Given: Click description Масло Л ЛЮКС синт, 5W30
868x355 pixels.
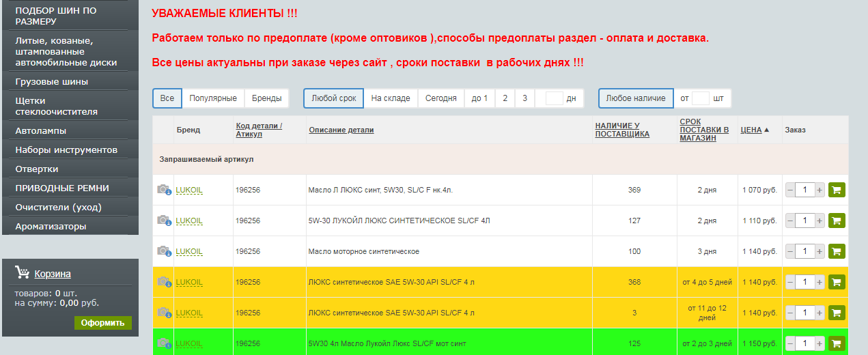Looking at the screenshot, I should (380, 190).
